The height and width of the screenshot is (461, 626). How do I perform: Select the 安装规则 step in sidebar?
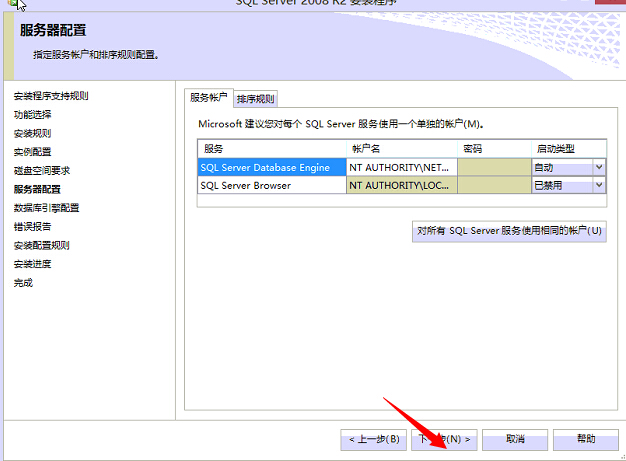click(32, 133)
